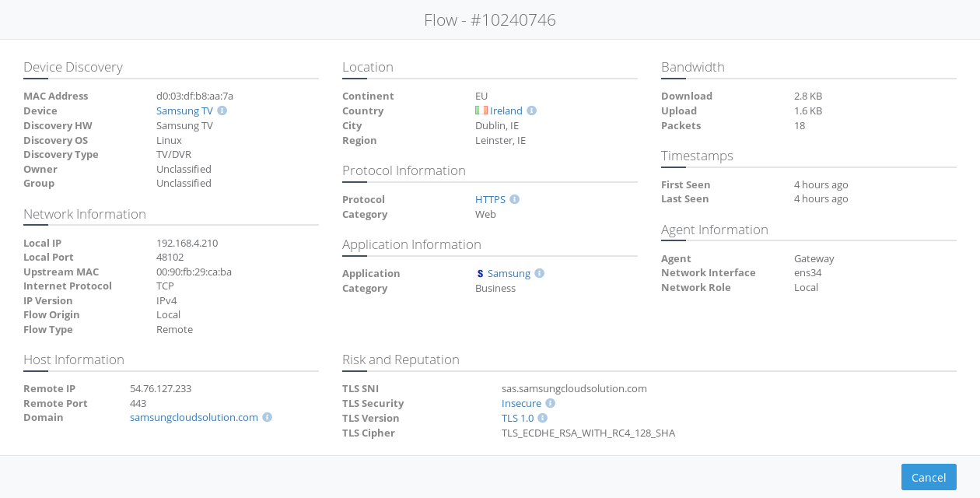Open the Samsung application link
980x498 pixels.
[509, 274]
